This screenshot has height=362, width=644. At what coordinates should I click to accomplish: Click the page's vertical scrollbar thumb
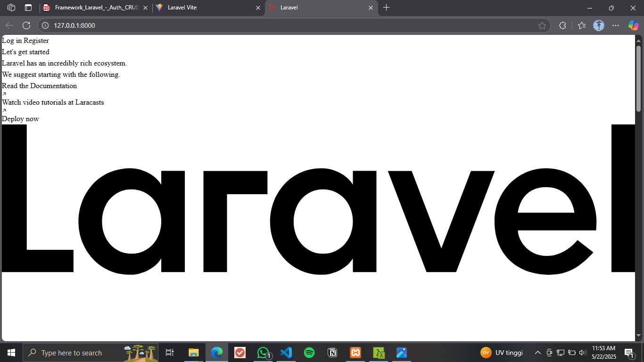pos(639,78)
